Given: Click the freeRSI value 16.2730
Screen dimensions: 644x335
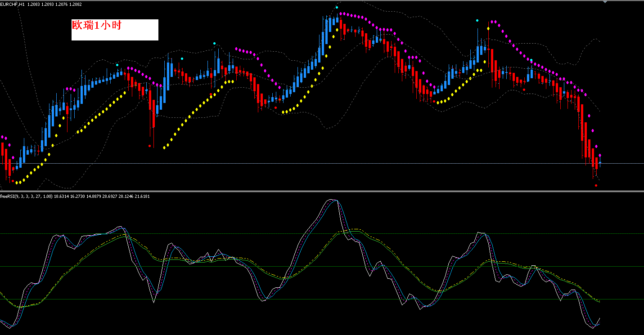Looking at the screenshot, I should pos(78,197).
